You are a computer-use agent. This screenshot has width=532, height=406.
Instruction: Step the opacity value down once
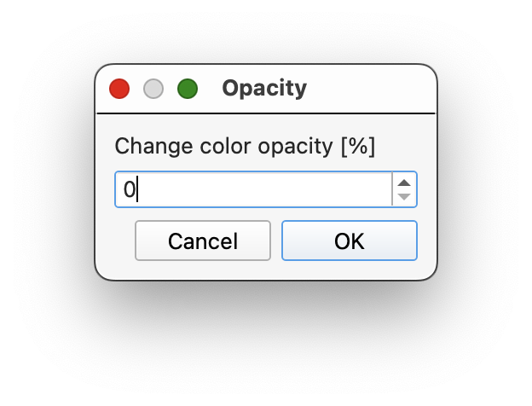pos(404,197)
